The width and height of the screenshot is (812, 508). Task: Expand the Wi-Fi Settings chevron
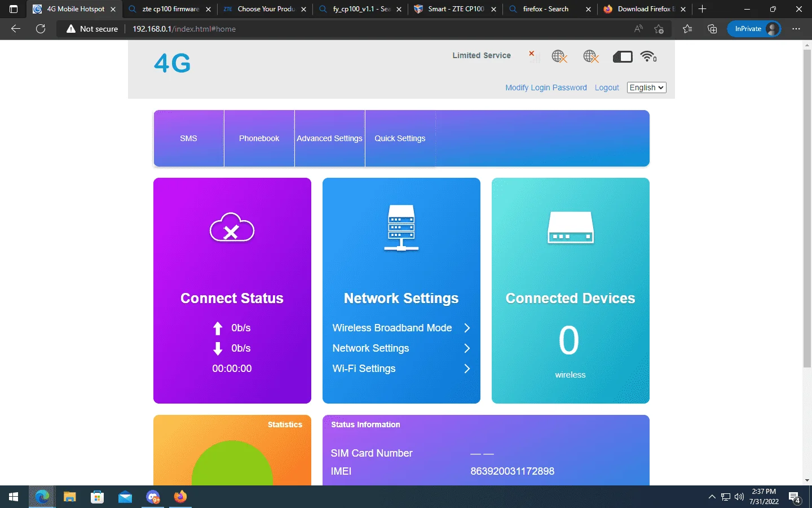(x=467, y=369)
